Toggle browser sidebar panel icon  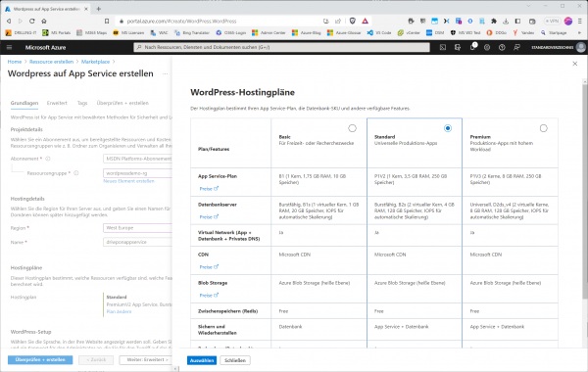(517, 21)
